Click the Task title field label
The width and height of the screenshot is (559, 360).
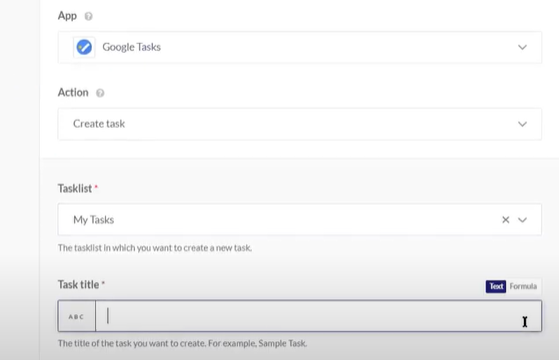point(78,284)
